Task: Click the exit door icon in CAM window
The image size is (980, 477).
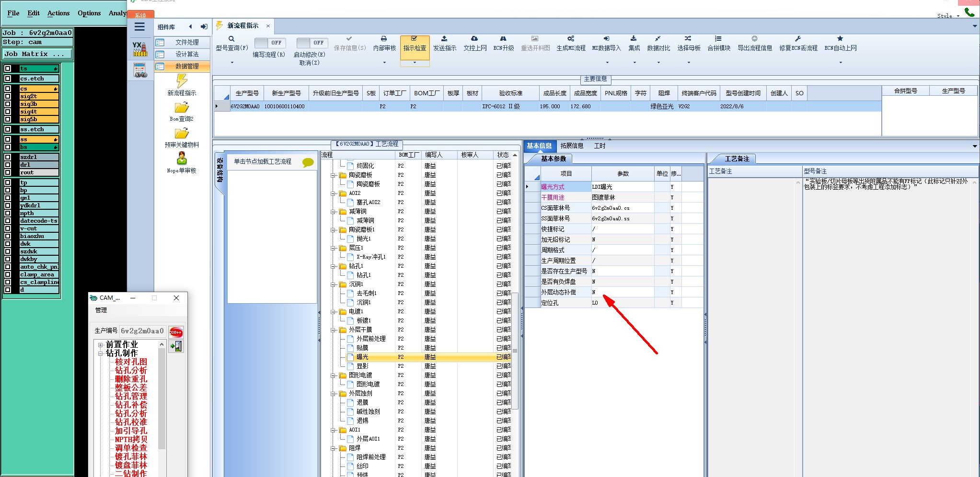Action: 176,346
